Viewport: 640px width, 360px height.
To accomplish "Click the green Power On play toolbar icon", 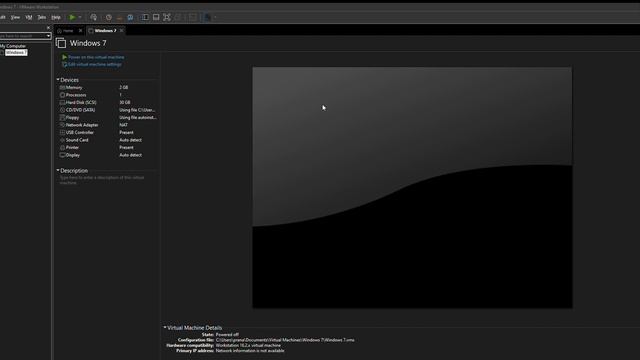I will coord(72,17).
